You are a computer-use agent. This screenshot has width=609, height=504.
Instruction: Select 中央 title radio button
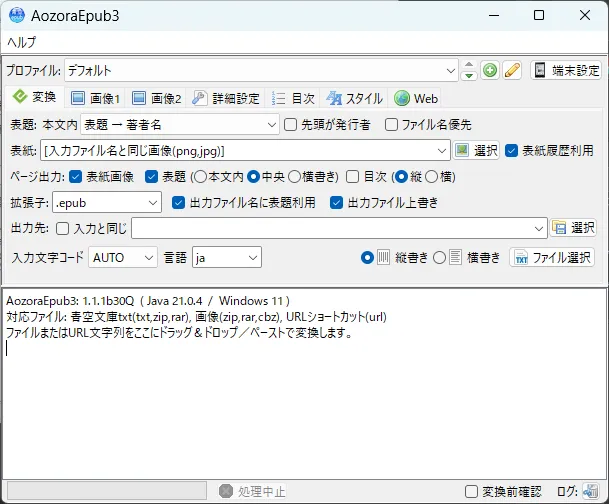tap(254, 177)
